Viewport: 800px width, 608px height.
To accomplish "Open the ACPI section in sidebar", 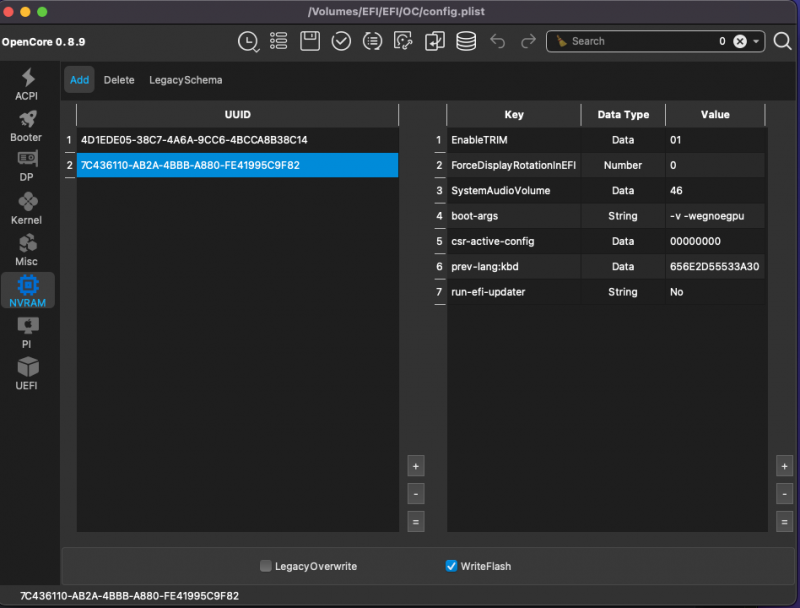I will click(x=27, y=84).
